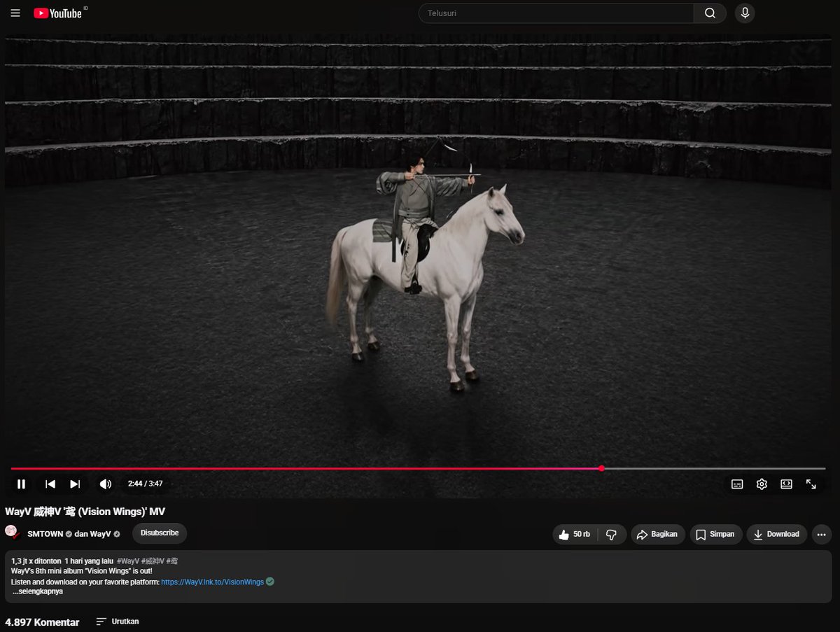Pause the video playback
Viewport: 840px width, 632px height.
21,484
